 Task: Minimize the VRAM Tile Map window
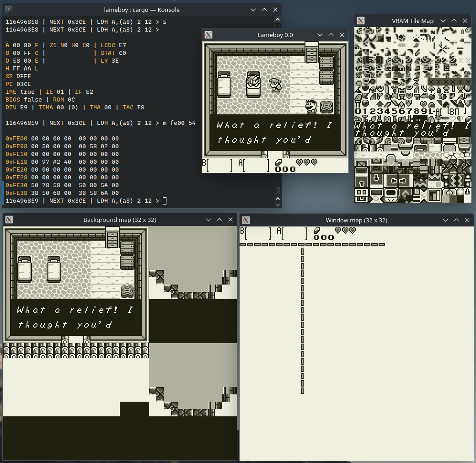pos(443,21)
